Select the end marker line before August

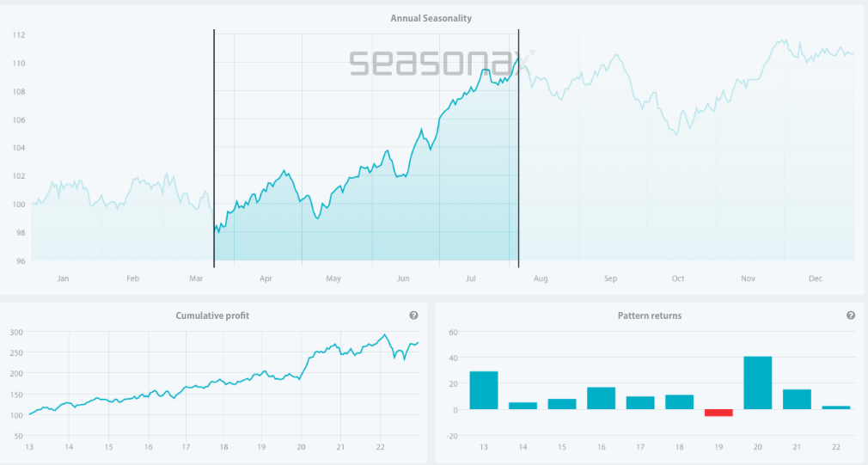click(519, 146)
